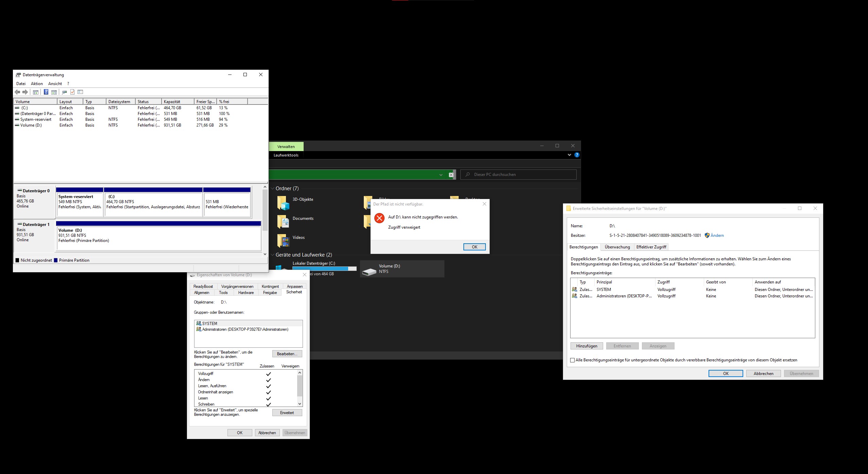The width and height of the screenshot is (868, 474).
Task: Open help via the question mark toolbar icon
Action: 46,92
